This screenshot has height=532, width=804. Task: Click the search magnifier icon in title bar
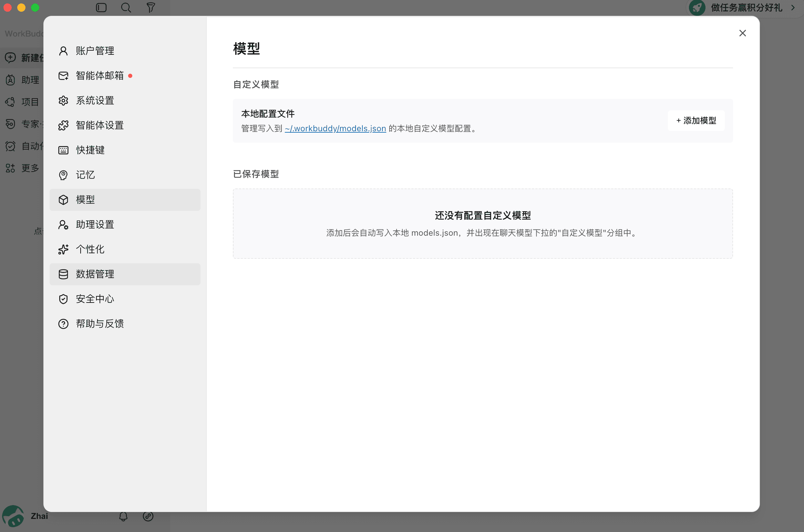(x=126, y=8)
